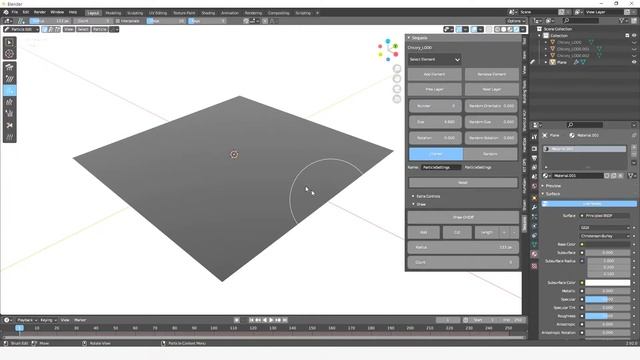640x360 pixels.
Task: Open the Output properties tab
Action: click(534, 158)
